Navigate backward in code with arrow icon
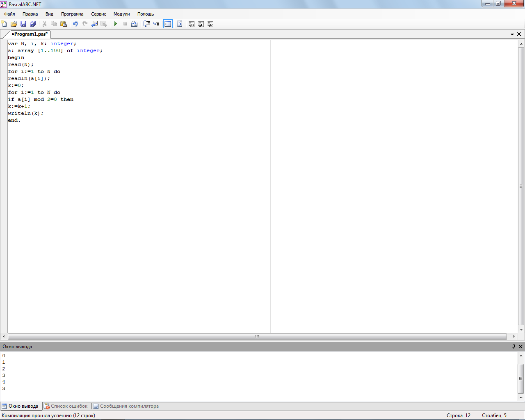The width and height of the screenshot is (525, 420). pyautogui.click(x=94, y=24)
